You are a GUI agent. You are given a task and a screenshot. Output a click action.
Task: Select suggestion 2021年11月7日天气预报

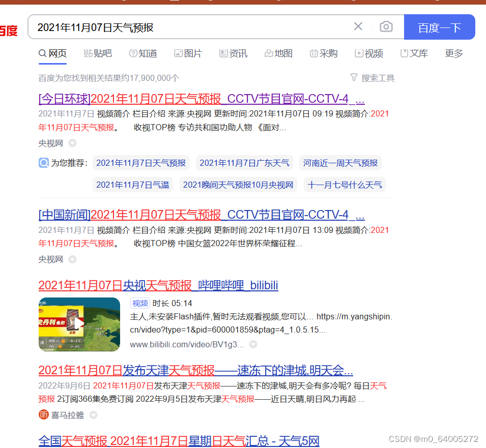click(x=141, y=163)
